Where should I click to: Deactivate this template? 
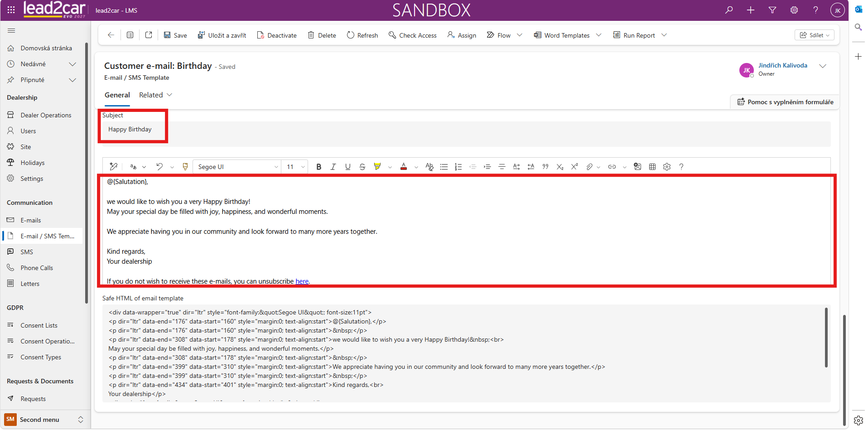coord(277,35)
